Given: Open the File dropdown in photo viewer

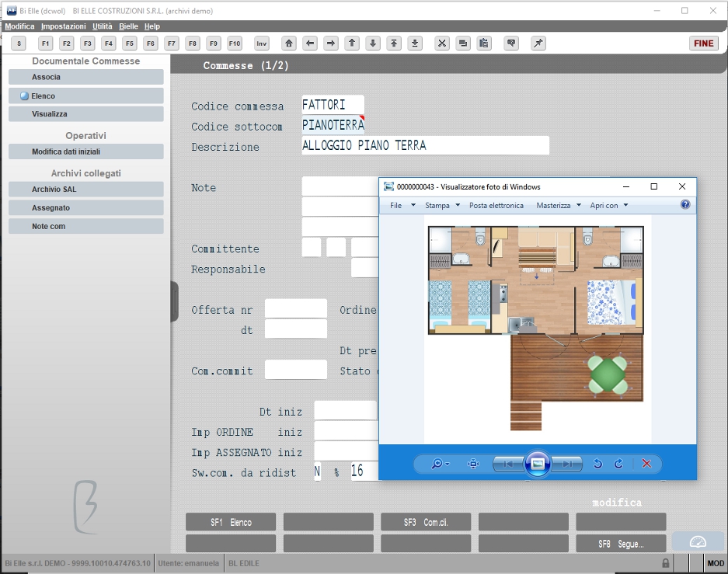Looking at the screenshot, I should click(402, 205).
